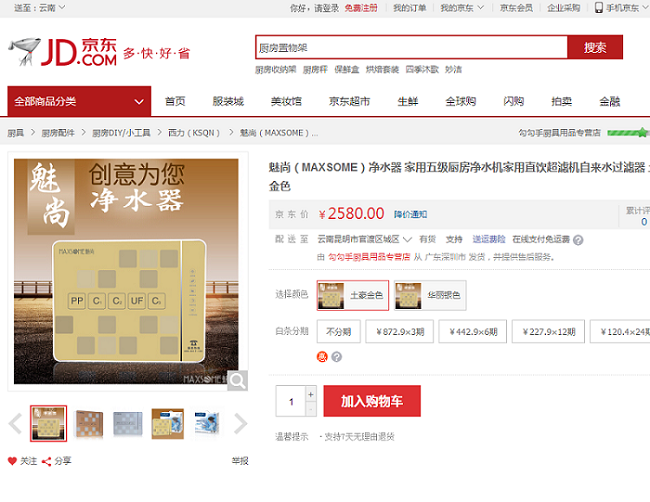Click the magnifier zoom icon on product image
The image size is (650, 502).
(x=238, y=381)
